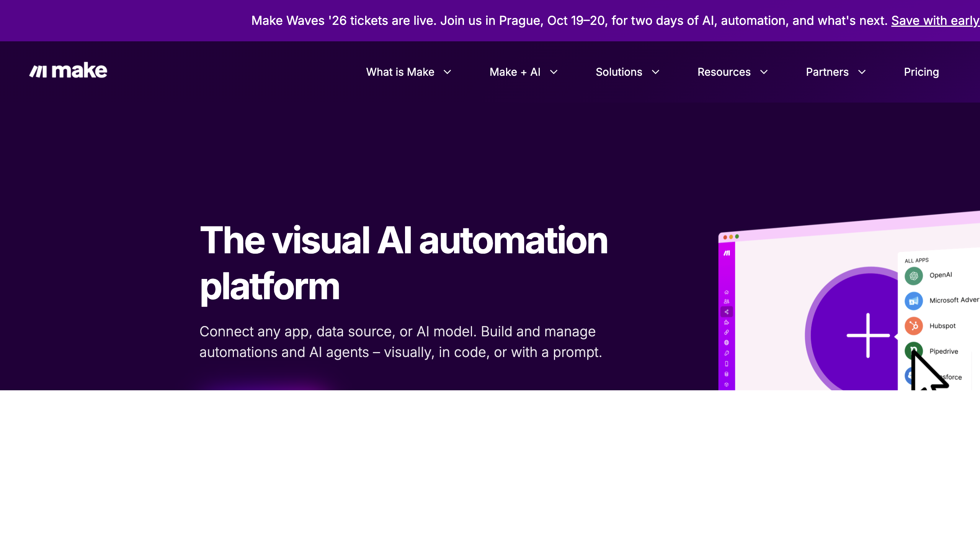Open the puzzle-piece icon in mockup sidebar
This screenshot has height=551, width=980.
pos(726,322)
